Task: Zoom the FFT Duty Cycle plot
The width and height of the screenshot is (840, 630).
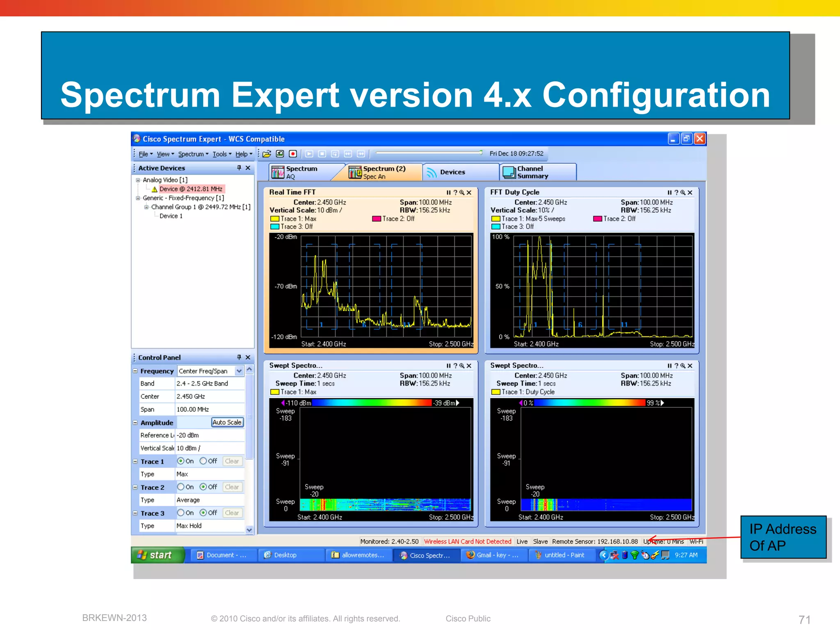Action: (683, 192)
